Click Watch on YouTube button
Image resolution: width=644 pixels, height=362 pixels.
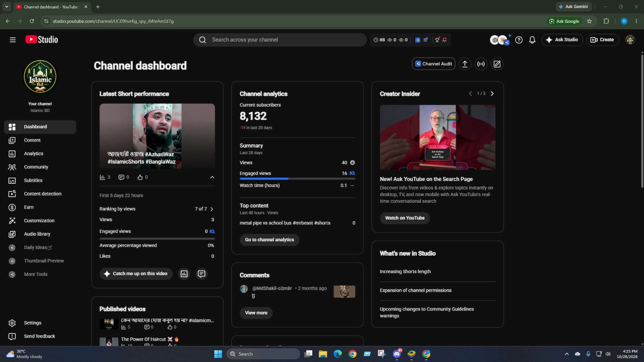coord(405,218)
